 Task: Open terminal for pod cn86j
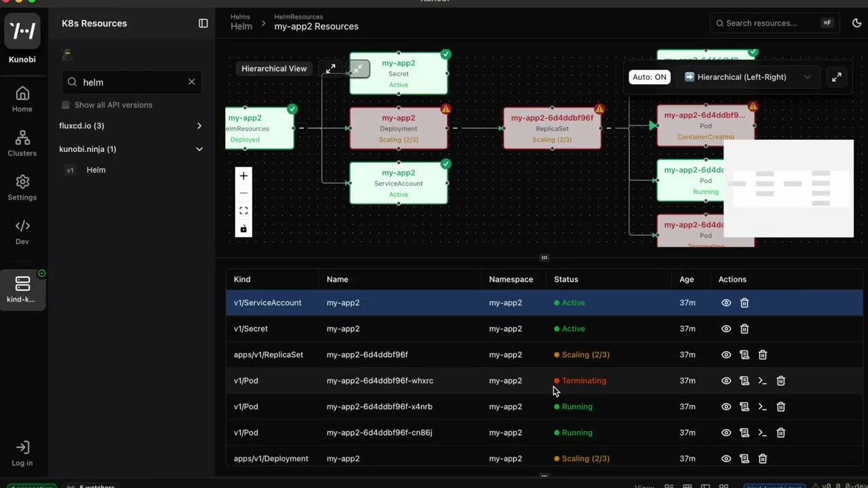(763, 432)
